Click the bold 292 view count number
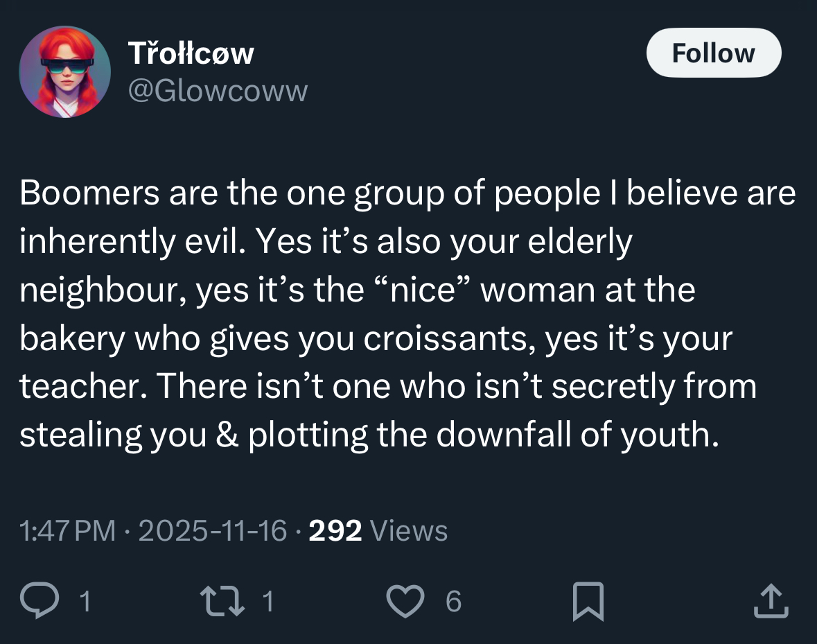The height and width of the screenshot is (644, 817). (x=335, y=531)
